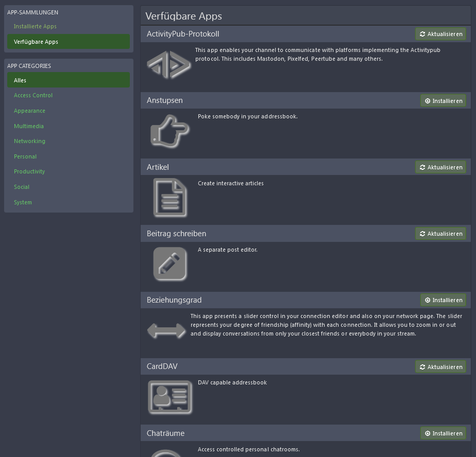Open Installierte Apps collection
The width and height of the screenshot is (476, 457).
pos(35,26)
